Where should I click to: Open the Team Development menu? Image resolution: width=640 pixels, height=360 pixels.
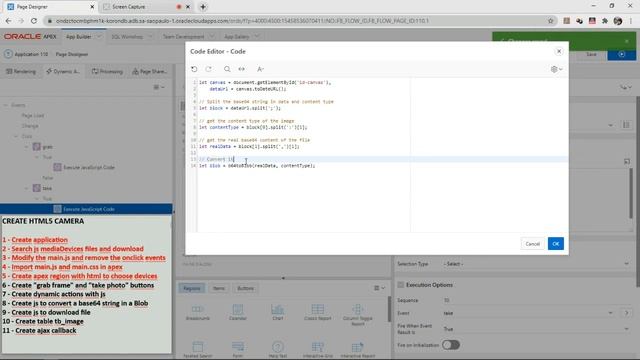188,36
